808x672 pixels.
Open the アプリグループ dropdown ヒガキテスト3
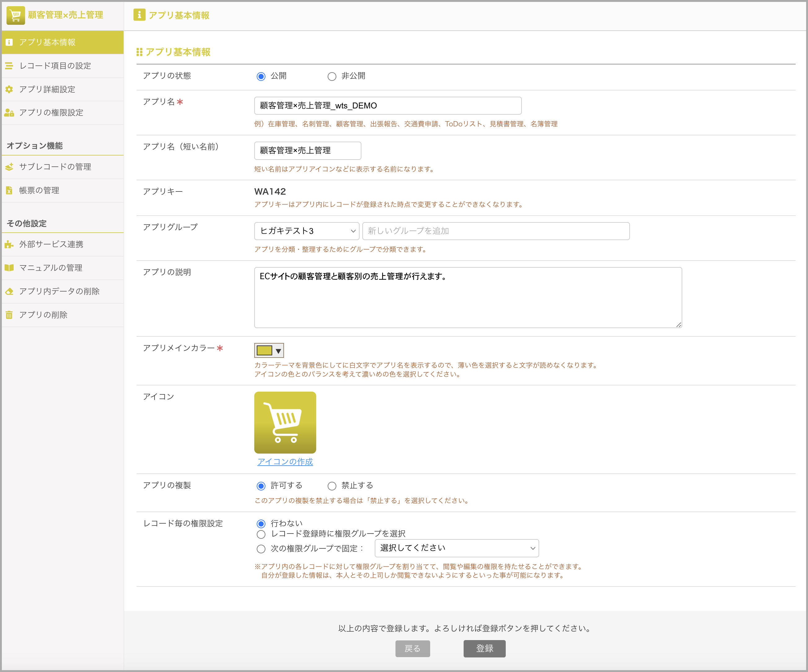[307, 231]
